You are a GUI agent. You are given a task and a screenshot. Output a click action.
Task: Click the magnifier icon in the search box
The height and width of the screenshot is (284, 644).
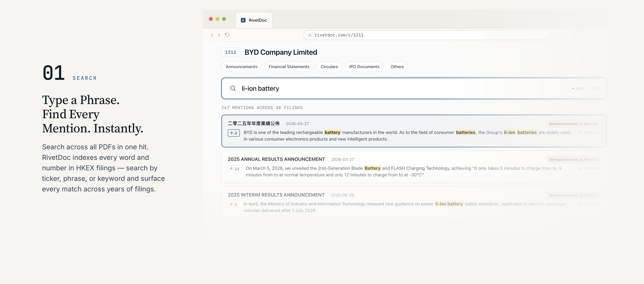(233, 88)
